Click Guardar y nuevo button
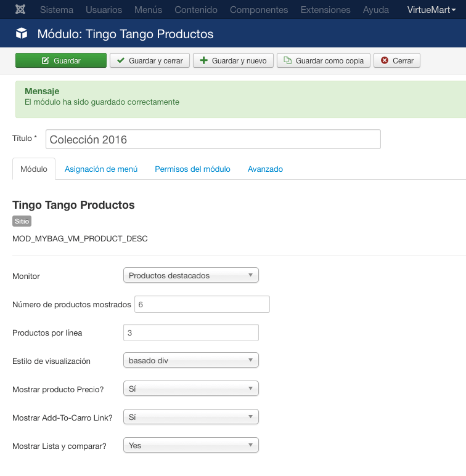466x476 pixels. pyautogui.click(x=233, y=60)
